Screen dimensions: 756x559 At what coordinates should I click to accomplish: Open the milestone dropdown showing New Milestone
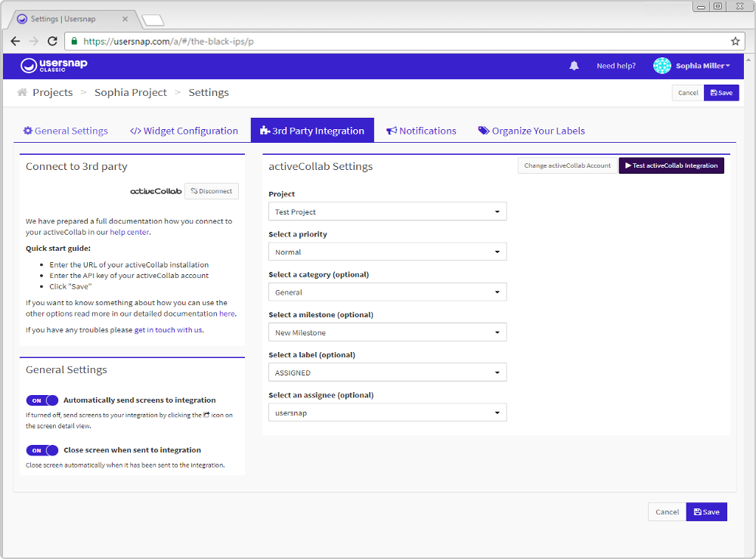click(388, 332)
